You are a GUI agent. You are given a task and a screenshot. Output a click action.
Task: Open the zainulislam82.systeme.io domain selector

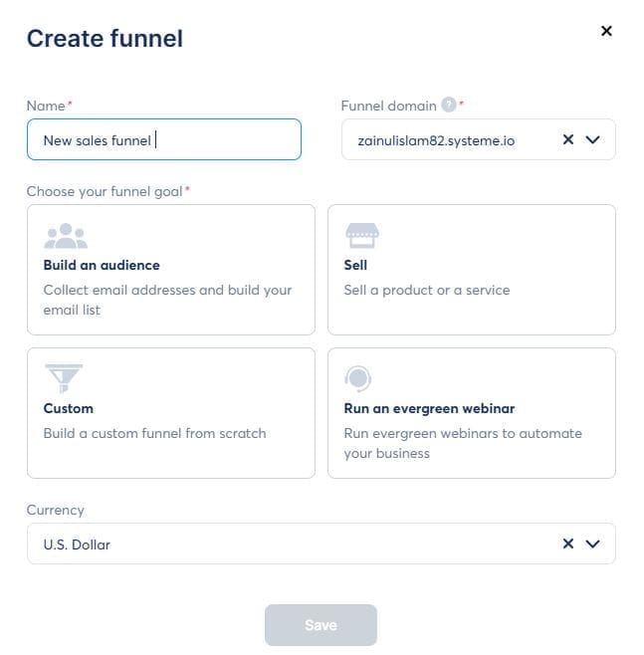click(448, 140)
